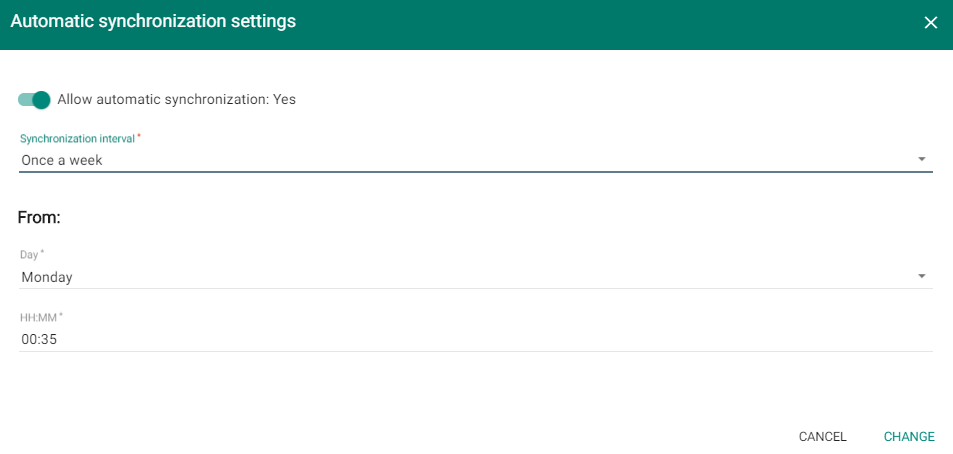The height and width of the screenshot is (454, 953).
Task: Expand the Day dropdown arrow
Action: pyautogui.click(x=921, y=277)
